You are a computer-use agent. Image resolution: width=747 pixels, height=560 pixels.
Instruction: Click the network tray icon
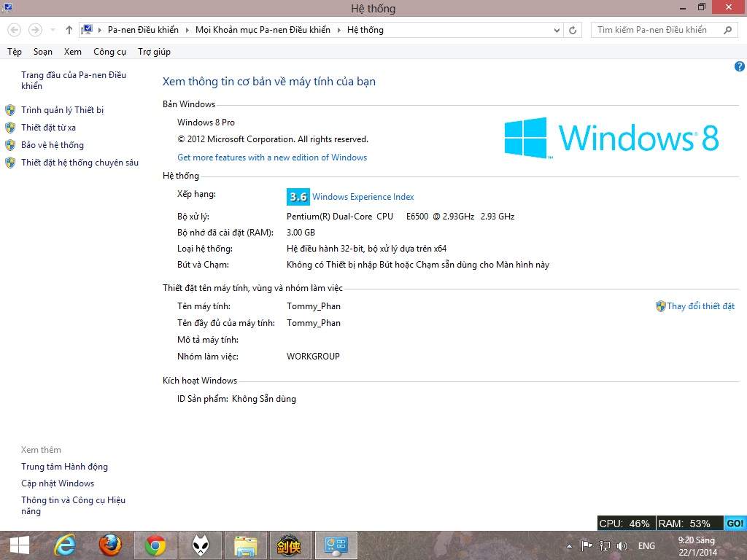point(605,545)
